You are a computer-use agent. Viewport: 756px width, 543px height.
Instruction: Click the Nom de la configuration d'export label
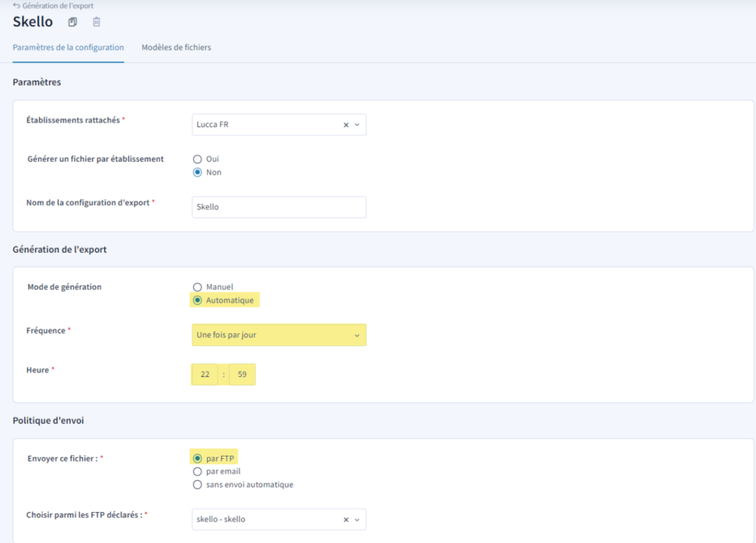tap(88, 202)
